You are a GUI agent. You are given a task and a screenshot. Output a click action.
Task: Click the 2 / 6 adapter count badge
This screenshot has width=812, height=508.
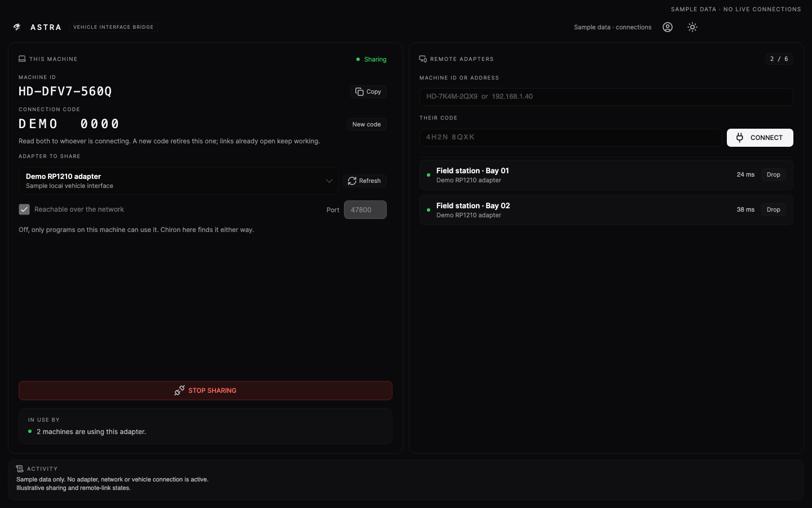779,59
